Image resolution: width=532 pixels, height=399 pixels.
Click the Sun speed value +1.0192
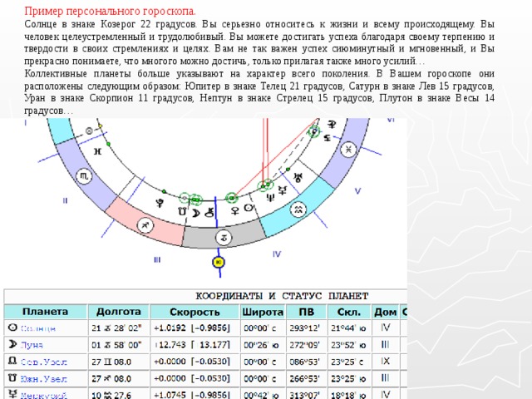point(170,328)
